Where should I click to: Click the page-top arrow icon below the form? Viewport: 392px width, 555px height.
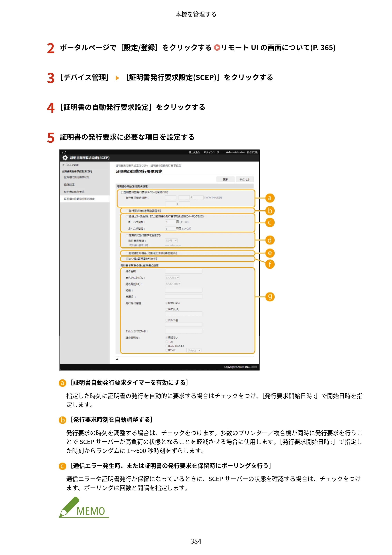[117, 359]
